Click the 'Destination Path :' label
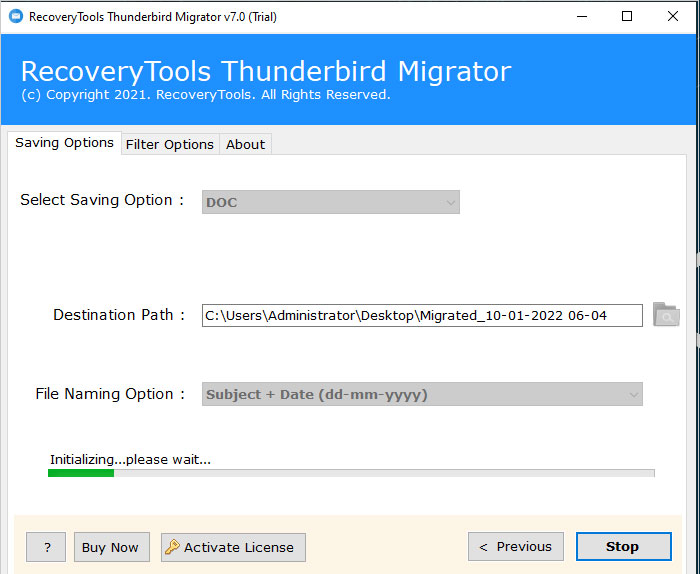The width and height of the screenshot is (700, 574). 119,315
